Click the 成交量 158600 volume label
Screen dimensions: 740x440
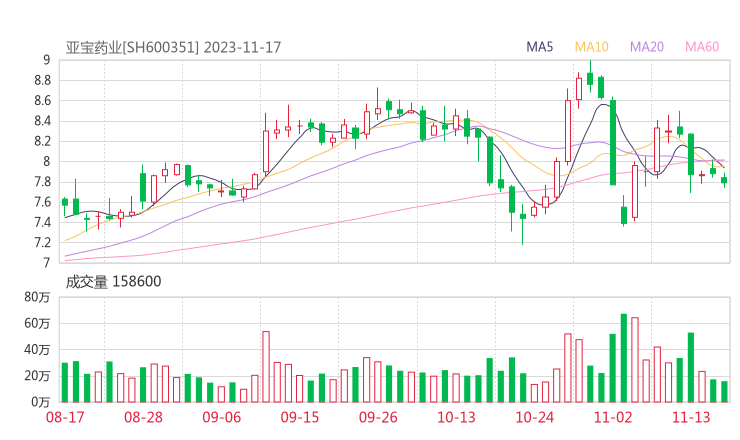tap(113, 282)
